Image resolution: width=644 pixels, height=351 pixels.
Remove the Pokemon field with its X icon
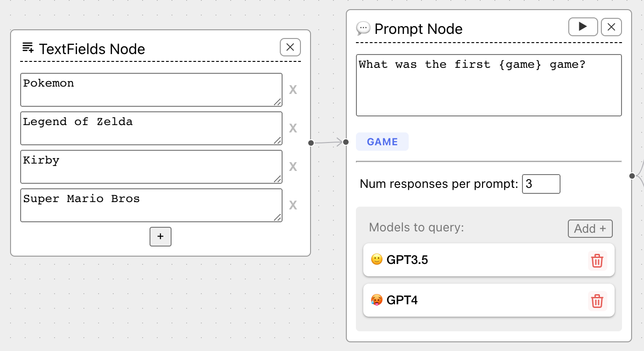tap(293, 89)
